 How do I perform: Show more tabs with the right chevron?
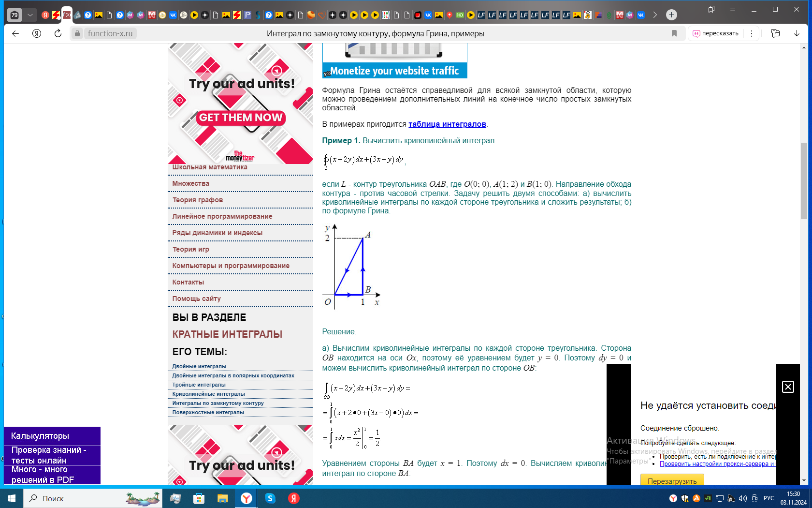pos(655,15)
